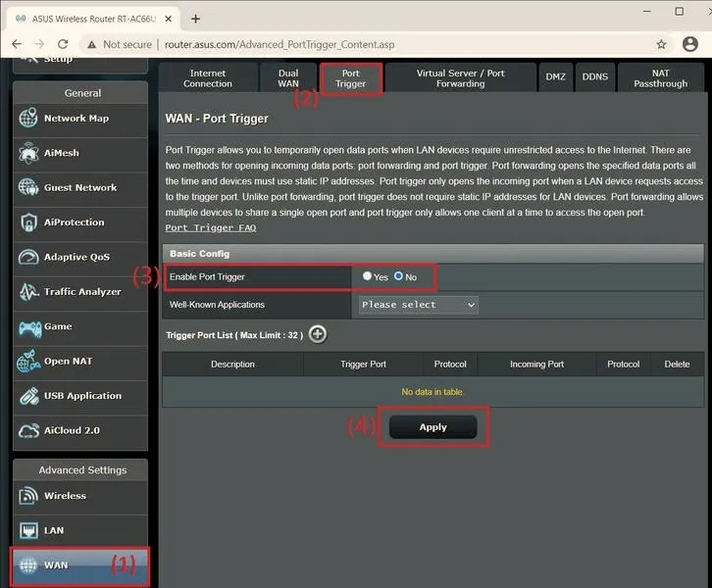Viewport: 712px width, 588px height.
Task: Go forward in the browser
Action: point(40,44)
